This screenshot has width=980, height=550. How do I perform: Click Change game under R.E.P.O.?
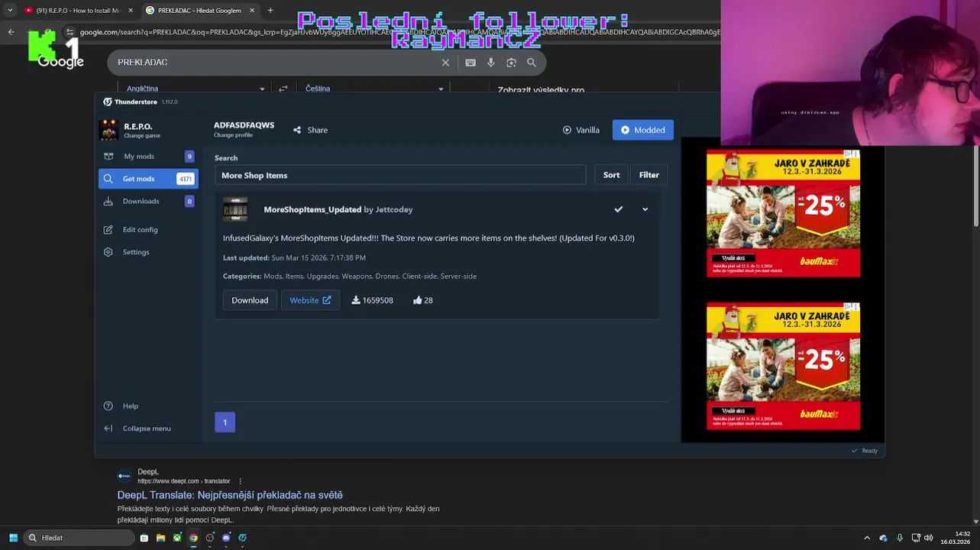coord(142,136)
